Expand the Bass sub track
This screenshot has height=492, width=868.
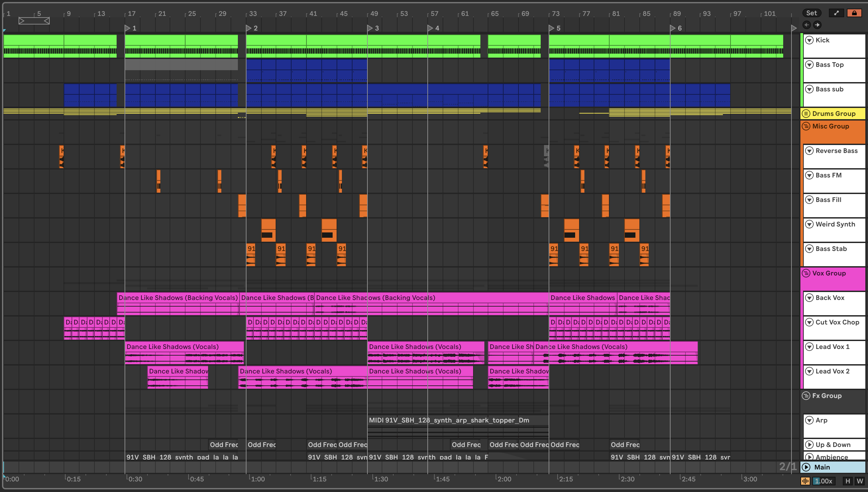(809, 89)
